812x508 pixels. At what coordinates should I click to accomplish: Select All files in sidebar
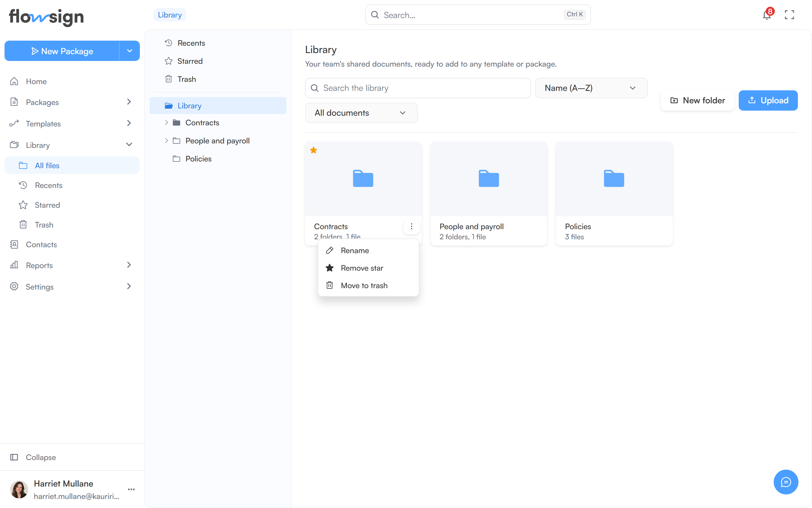[x=72, y=165]
